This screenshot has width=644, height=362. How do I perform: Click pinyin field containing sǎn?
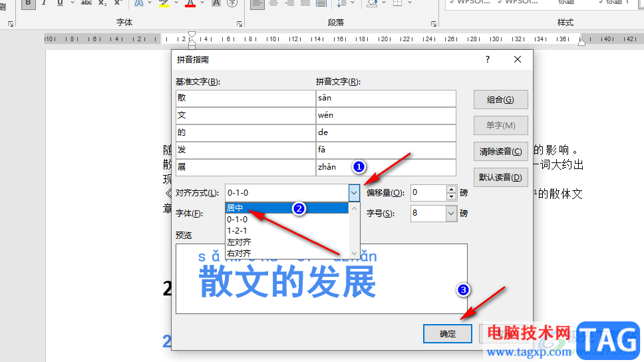pyautogui.click(x=386, y=98)
